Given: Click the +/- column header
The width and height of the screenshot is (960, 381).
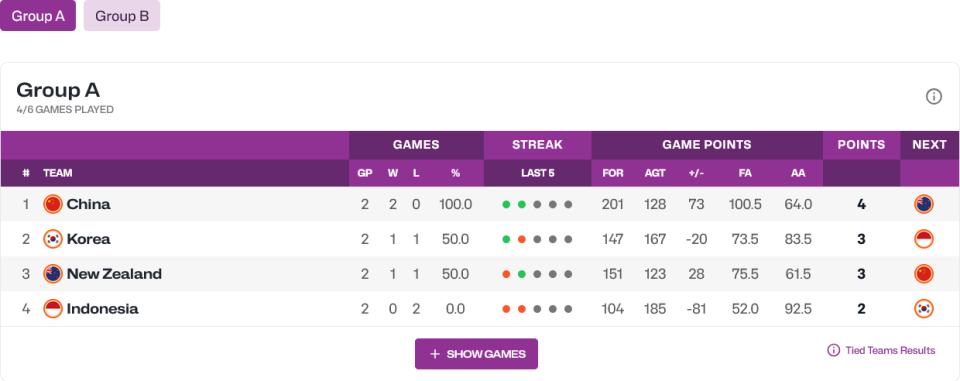Looking at the screenshot, I should coord(696,173).
